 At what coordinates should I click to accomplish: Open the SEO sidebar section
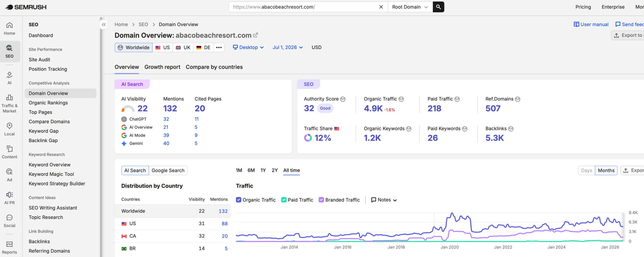pyautogui.click(x=10, y=52)
